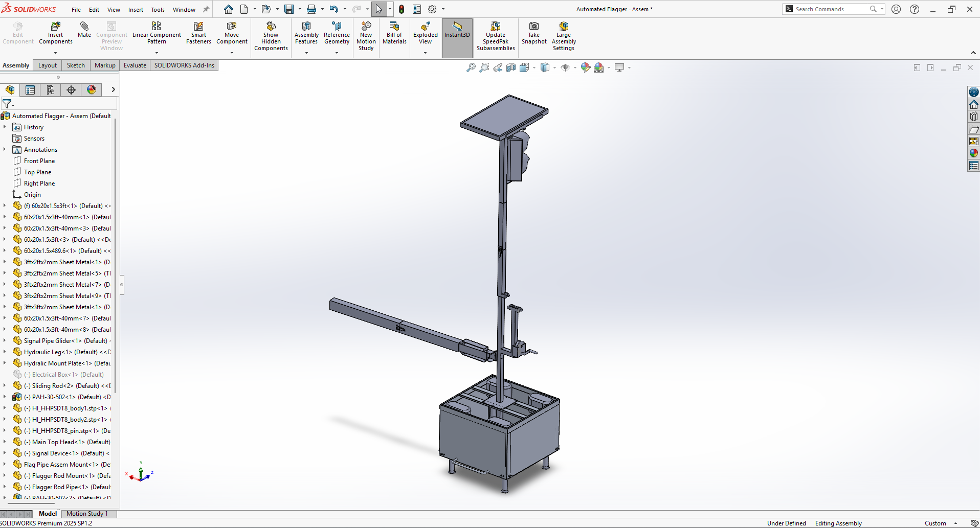The width and height of the screenshot is (980, 528).
Task: Pin the menu bar with pushpin
Action: (x=206, y=9)
